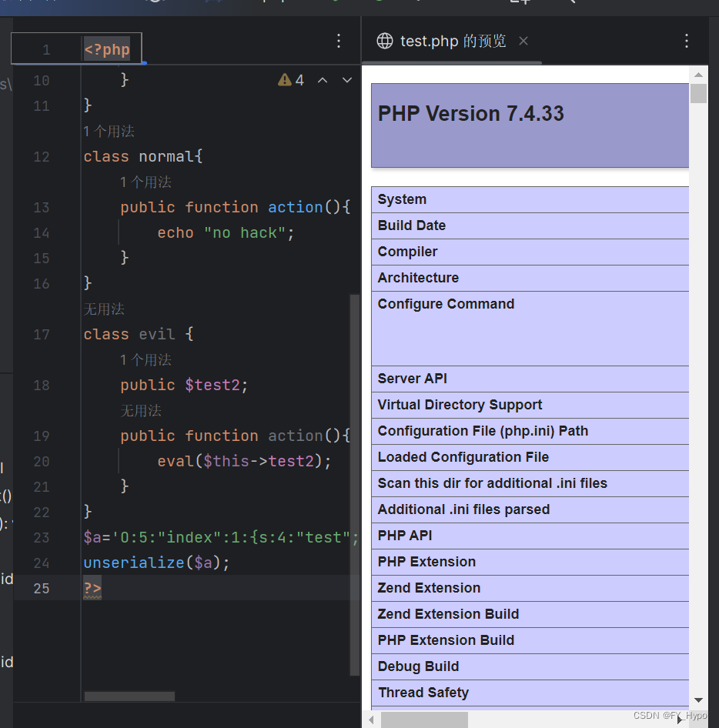Click preview scroll down arrow
719x728 pixels.
[x=698, y=700]
